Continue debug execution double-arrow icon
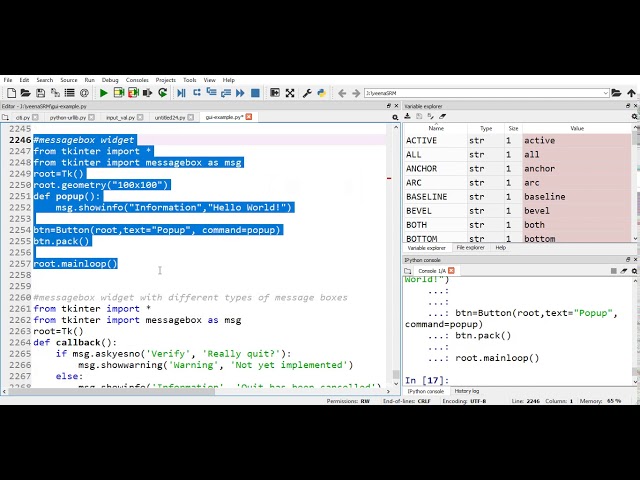640x480 pixels. pyautogui.click(x=240, y=93)
